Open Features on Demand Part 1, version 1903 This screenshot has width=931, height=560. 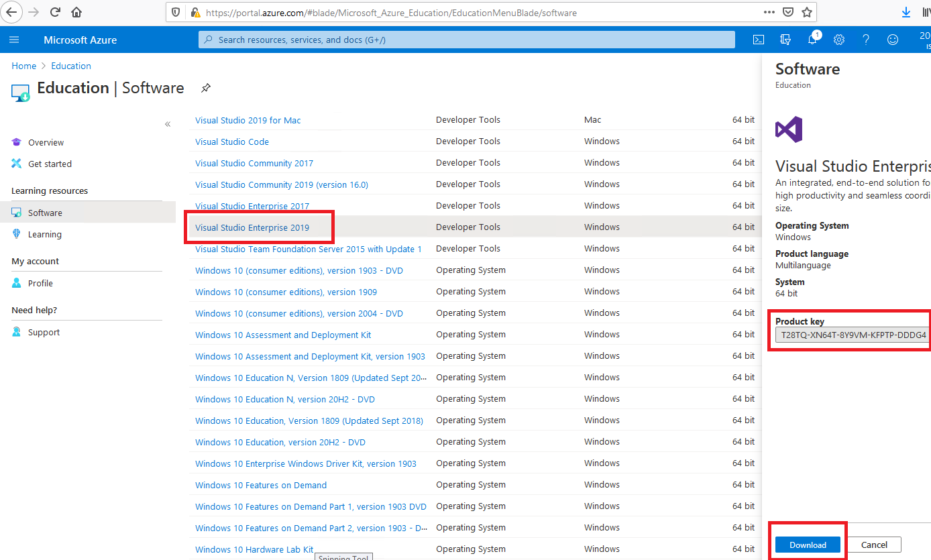point(311,506)
